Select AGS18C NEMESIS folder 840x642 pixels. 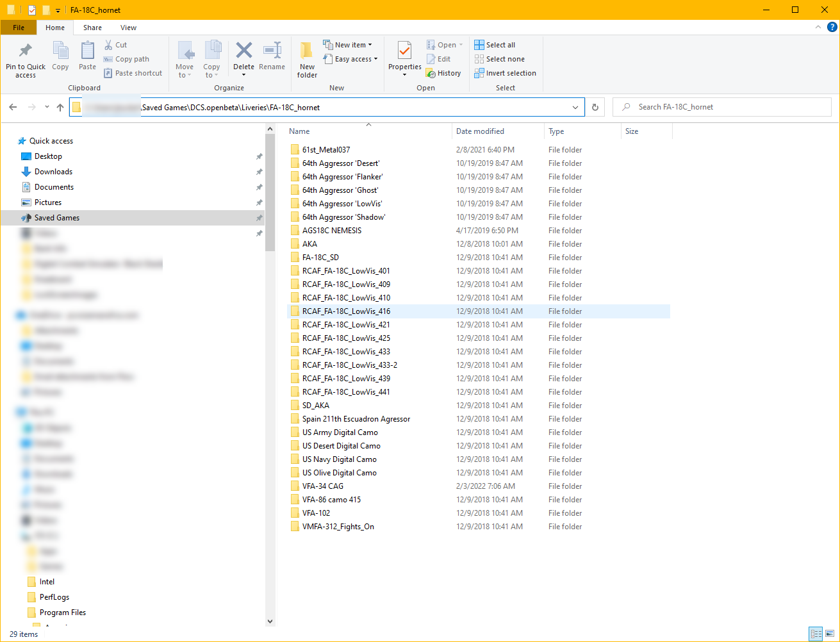332,231
